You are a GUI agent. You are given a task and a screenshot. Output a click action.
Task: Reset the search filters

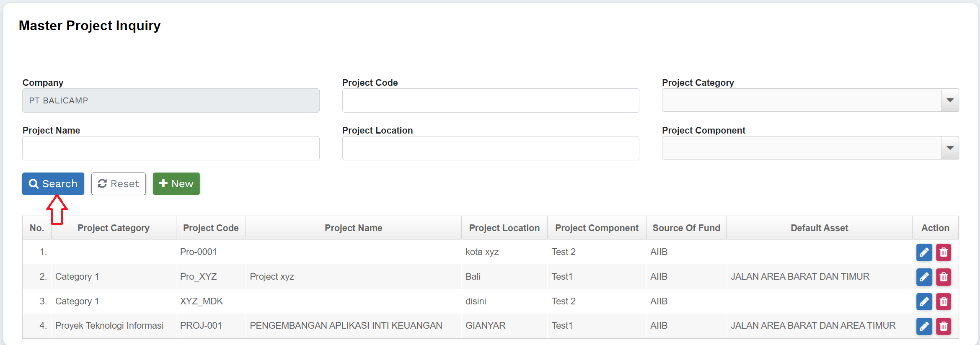coord(119,184)
